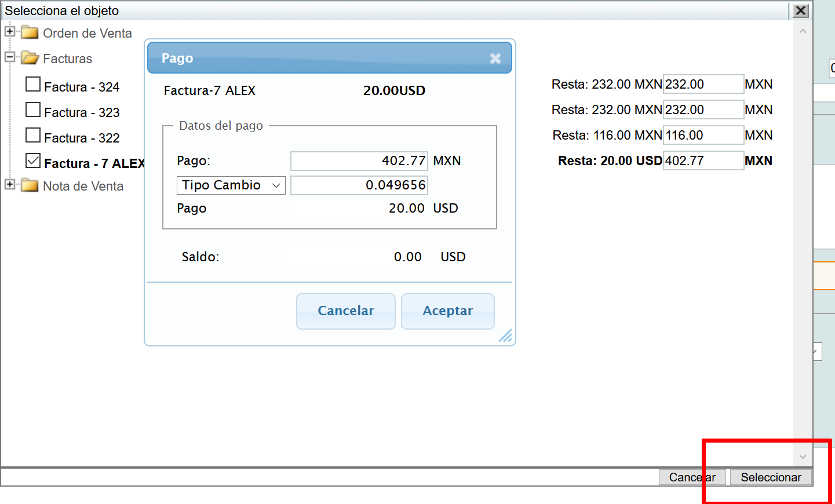Uncheck the Factura - 7 ALEX checkbox
This screenshot has width=835, height=504.
pos(33,161)
